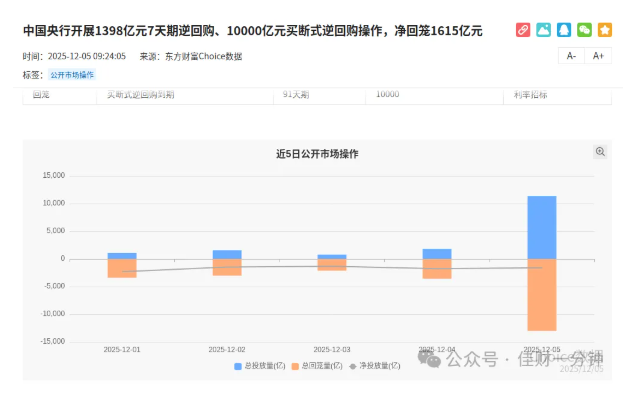The height and width of the screenshot is (395, 640).
Task: Toggle 总投放量(亿) legend series
Action: (x=260, y=366)
